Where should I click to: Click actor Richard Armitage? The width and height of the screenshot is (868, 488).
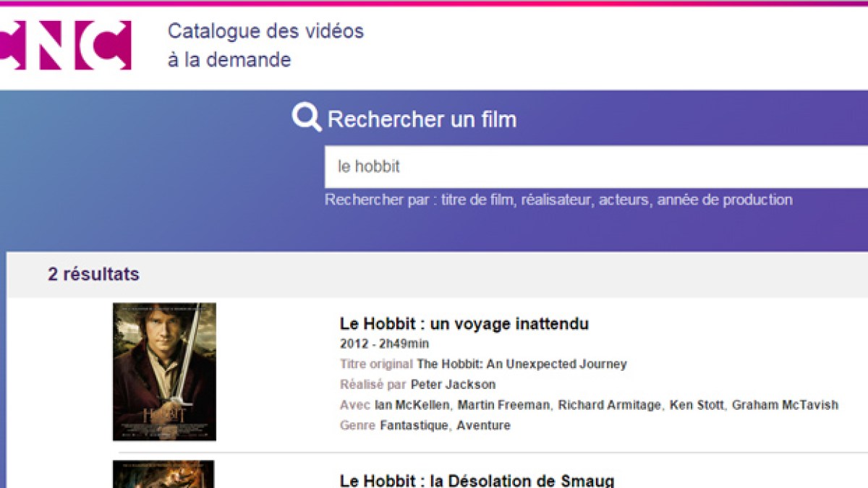(609, 405)
